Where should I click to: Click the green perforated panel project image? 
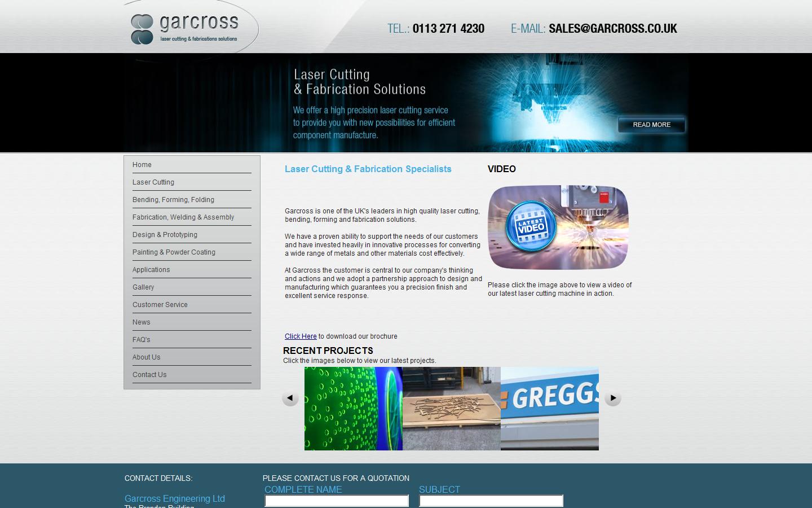click(x=353, y=408)
